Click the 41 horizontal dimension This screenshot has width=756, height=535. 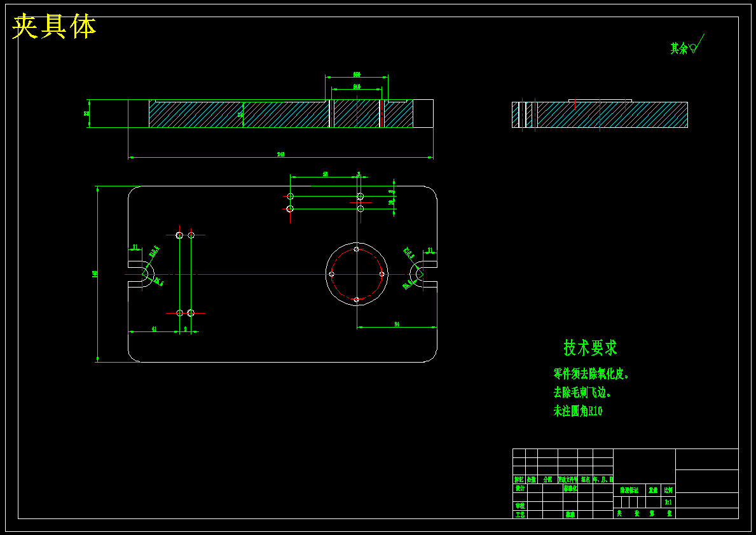[x=154, y=329]
